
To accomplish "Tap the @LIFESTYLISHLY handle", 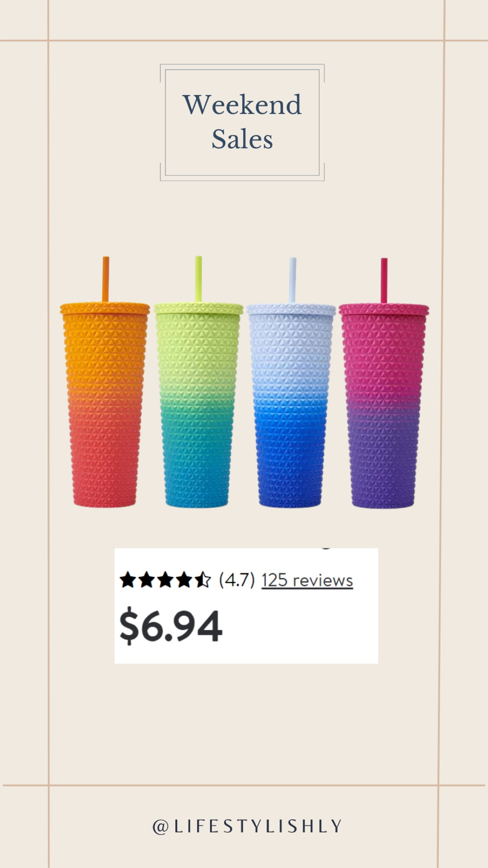I will [247, 826].
